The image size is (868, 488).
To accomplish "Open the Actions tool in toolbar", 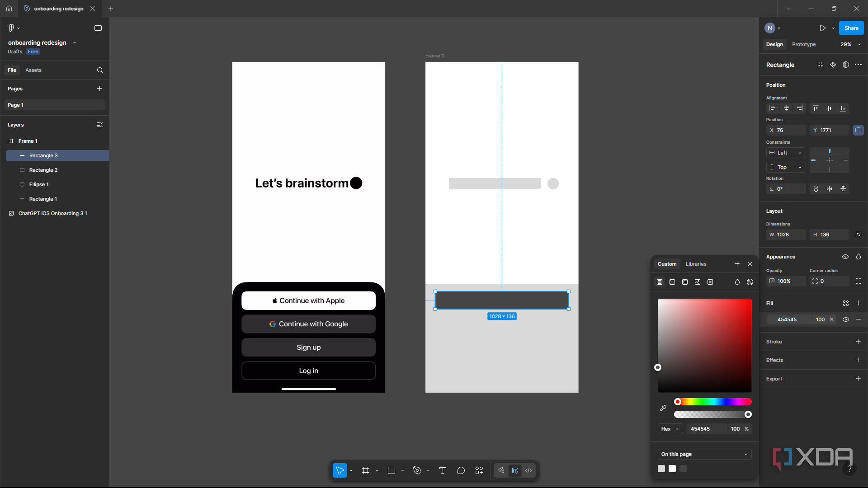I will coord(479,470).
